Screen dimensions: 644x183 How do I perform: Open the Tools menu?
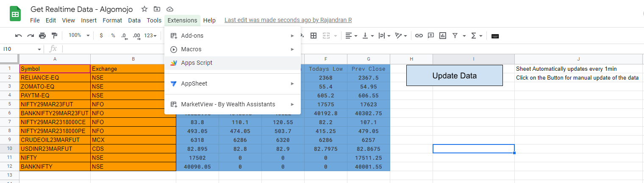pyautogui.click(x=154, y=20)
